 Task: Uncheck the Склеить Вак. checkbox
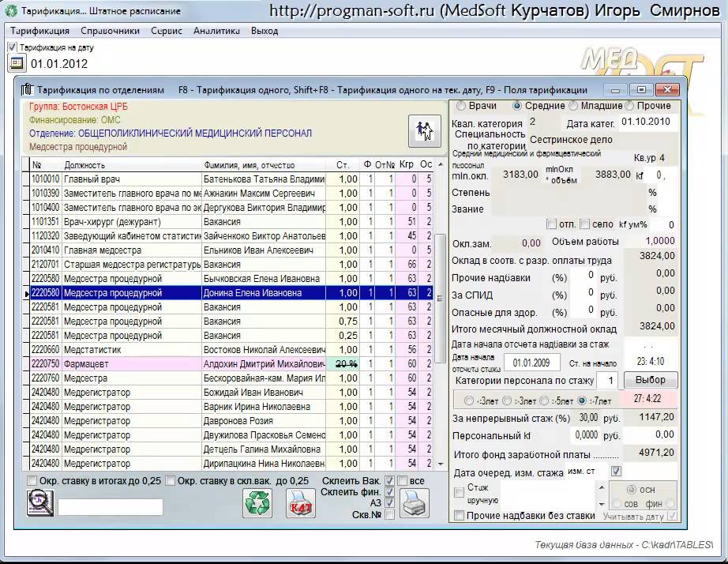click(x=389, y=480)
